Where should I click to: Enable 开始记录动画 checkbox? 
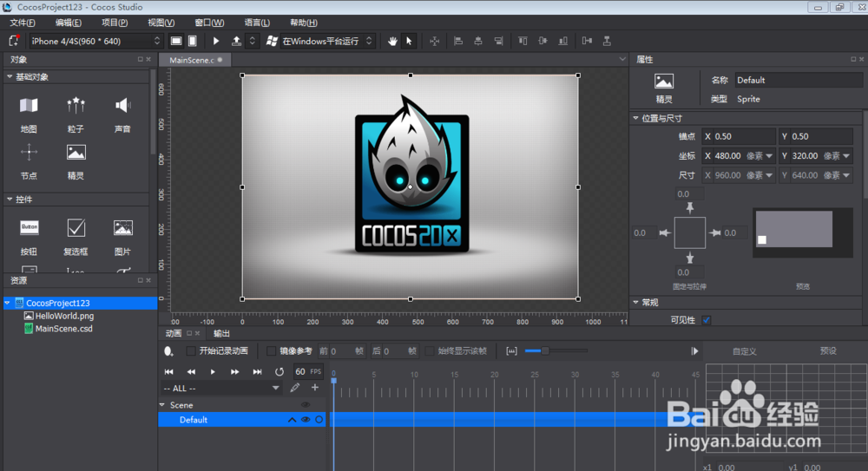pyautogui.click(x=190, y=351)
